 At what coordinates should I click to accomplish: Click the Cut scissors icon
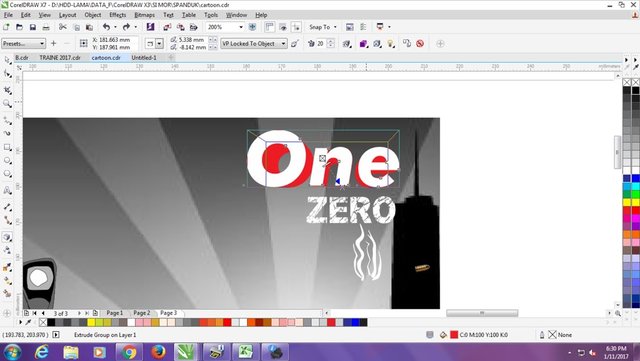(x=62, y=27)
